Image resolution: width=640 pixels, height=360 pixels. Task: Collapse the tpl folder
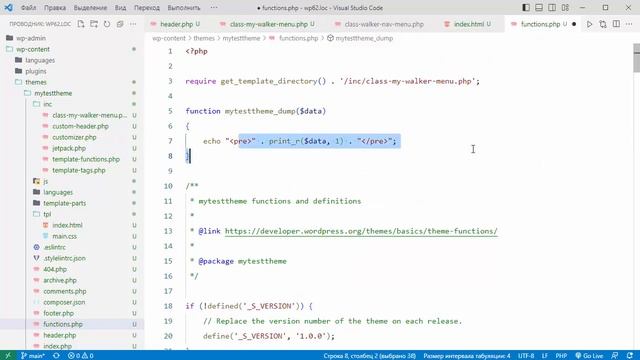(47, 214)
